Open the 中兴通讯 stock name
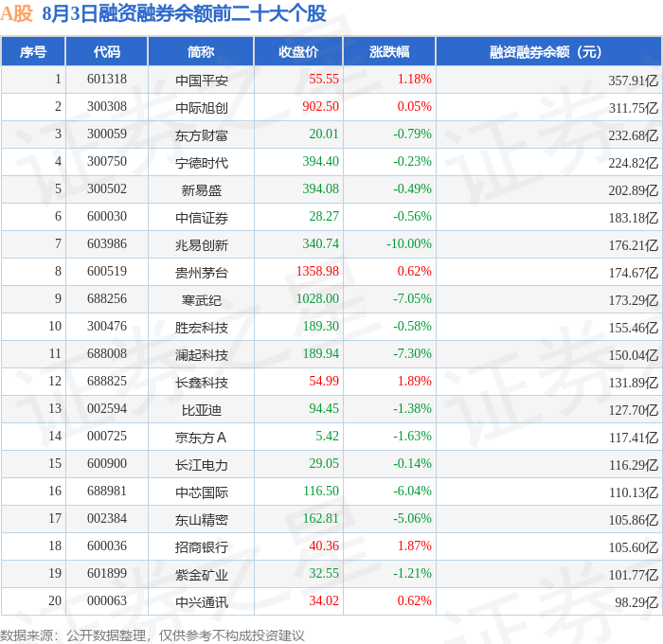 point(202,602)
